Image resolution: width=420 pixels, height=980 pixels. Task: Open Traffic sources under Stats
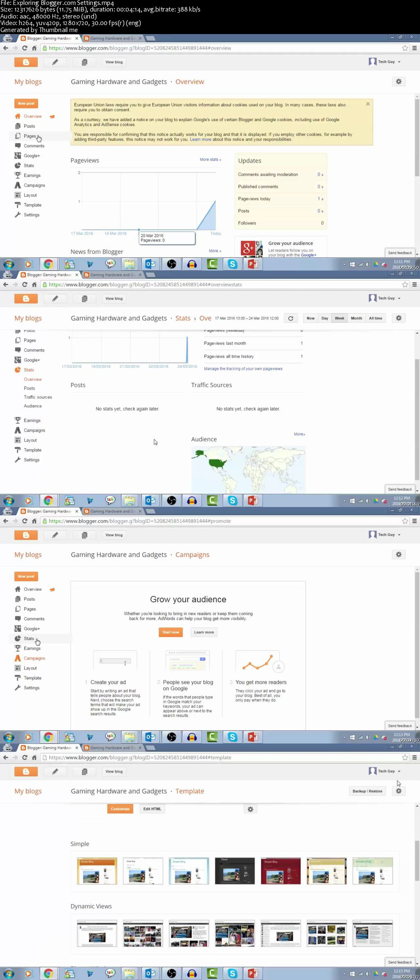(x=38, y=397)
